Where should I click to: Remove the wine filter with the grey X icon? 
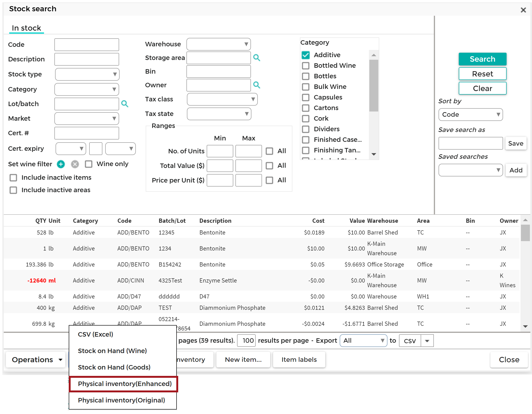[x=75, y=164]
